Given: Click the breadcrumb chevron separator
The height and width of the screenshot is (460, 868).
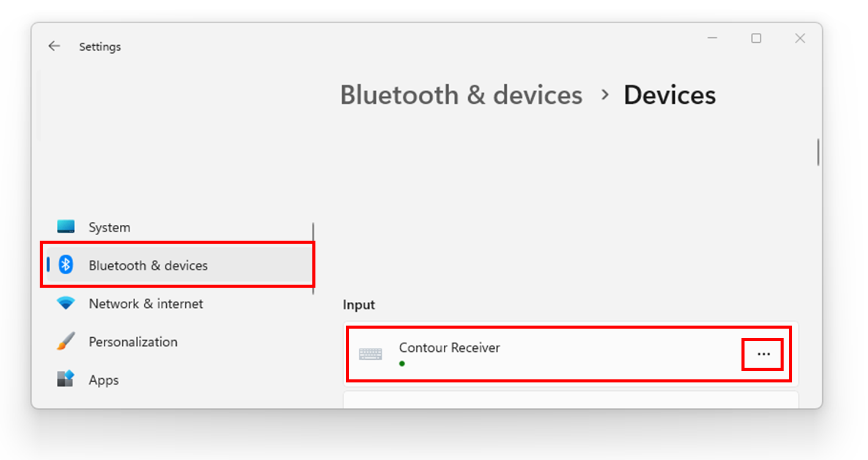Looking at the screenshot, I should pos(605,95).
